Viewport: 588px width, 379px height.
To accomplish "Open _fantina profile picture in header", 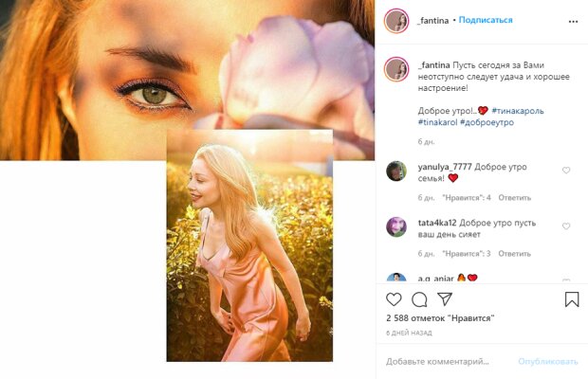I will 396,21.
